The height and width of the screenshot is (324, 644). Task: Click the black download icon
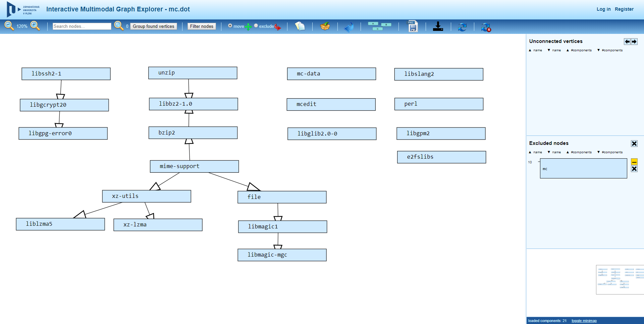tap(438, 26)
